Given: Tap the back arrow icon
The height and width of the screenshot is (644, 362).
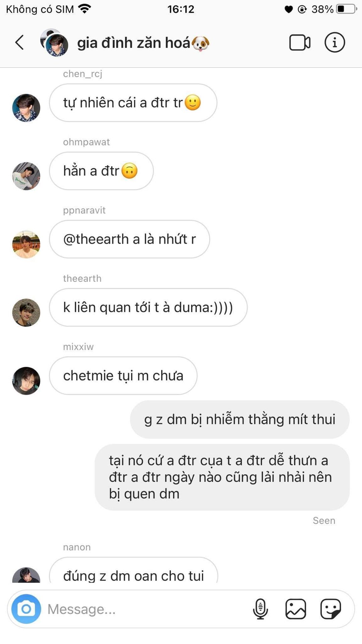Looking at the screenshot, I should 19,43.
